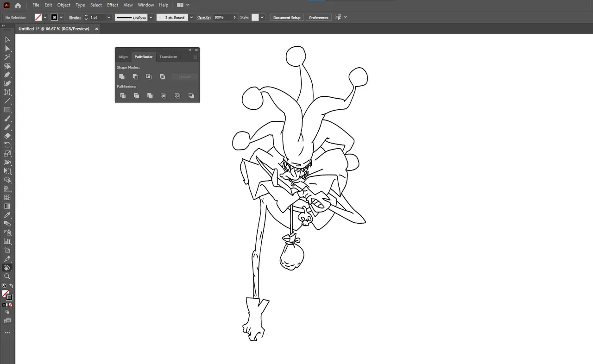Open the Pathfinder panel options menu
593x364 pixels.
[196, 57]
